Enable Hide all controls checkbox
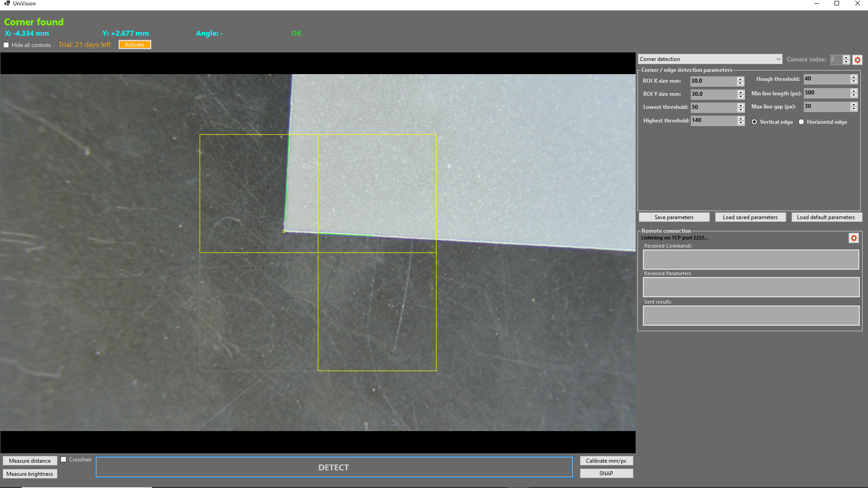Viewport: 868px width, 488px height. 6,45
